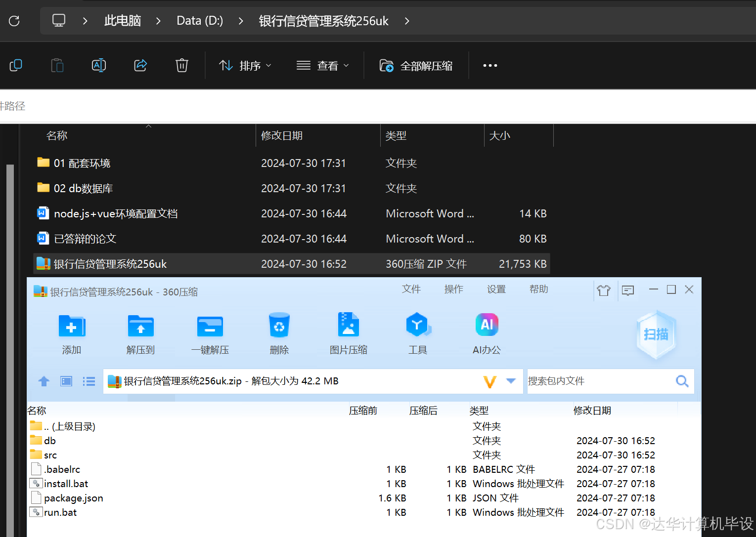The height and width of the screenshot is (537, 756).
Task: Click the 全部解压缩 extract all button
Action: [x=416, y=66]
